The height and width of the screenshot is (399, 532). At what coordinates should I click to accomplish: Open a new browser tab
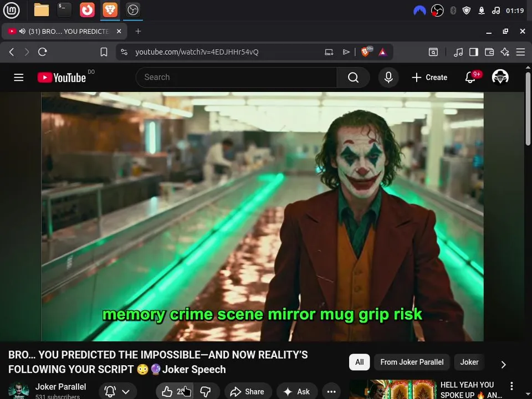point(138,31)
